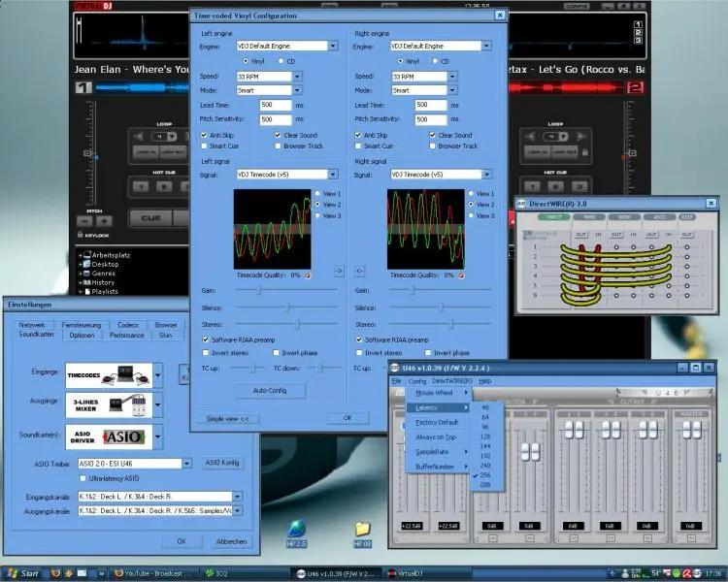
Task: Select View 3 for right signal
Action: (x=471, y=215)
